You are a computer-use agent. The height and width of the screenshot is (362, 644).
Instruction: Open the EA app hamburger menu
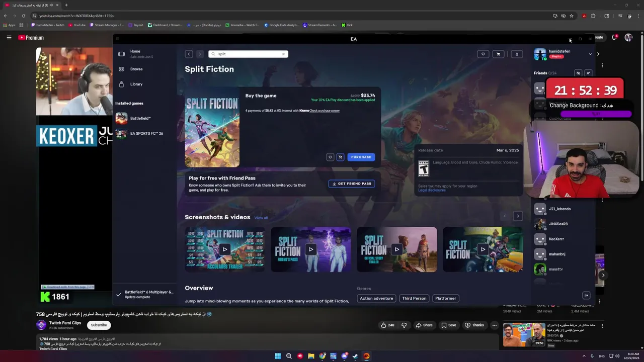click(117, 39)
